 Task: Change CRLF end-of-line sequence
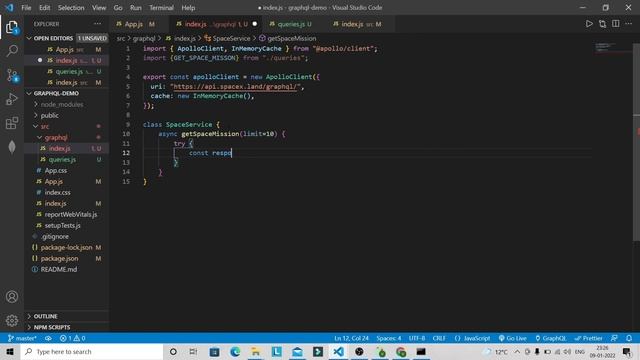(x=439, y=338)
